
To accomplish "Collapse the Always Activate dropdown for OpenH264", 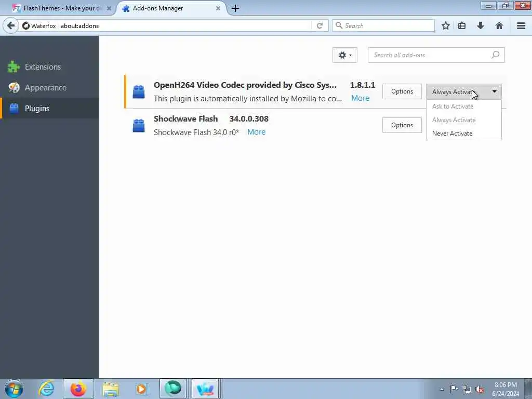I will (464, 91).
